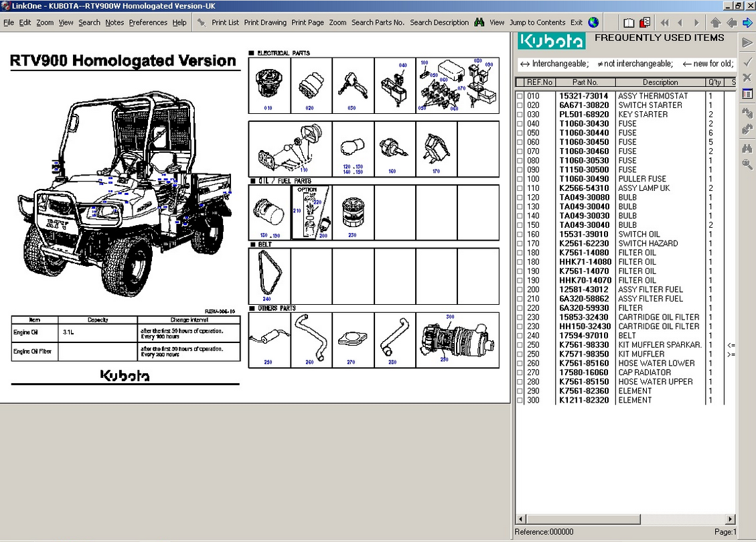Click the lower grey tool icon above sidebar binoculars
Viewport: 756px width, 542px height.
click(747, 129)
